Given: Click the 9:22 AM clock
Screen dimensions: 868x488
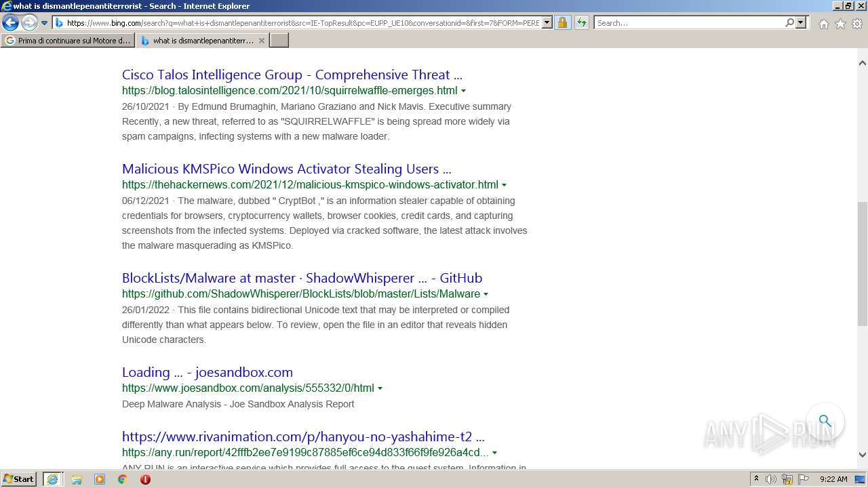Looking at the screenshot, I should click(x=833, y=479).
